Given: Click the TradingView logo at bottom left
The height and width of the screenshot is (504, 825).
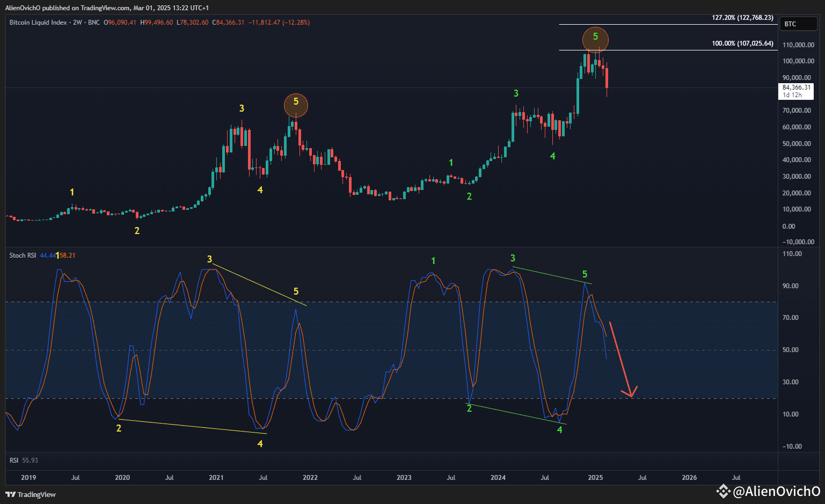Looking at the screenshot, I should coord(31,494).
